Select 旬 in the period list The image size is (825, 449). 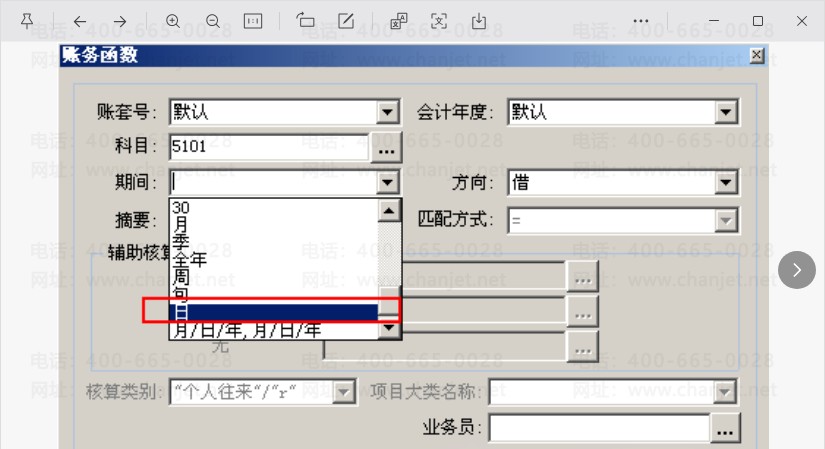[x=274, y=294]
